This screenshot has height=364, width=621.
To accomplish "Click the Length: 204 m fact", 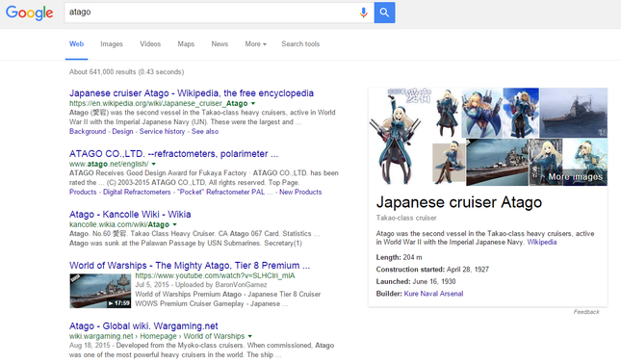I will click(x=399, y=257).
